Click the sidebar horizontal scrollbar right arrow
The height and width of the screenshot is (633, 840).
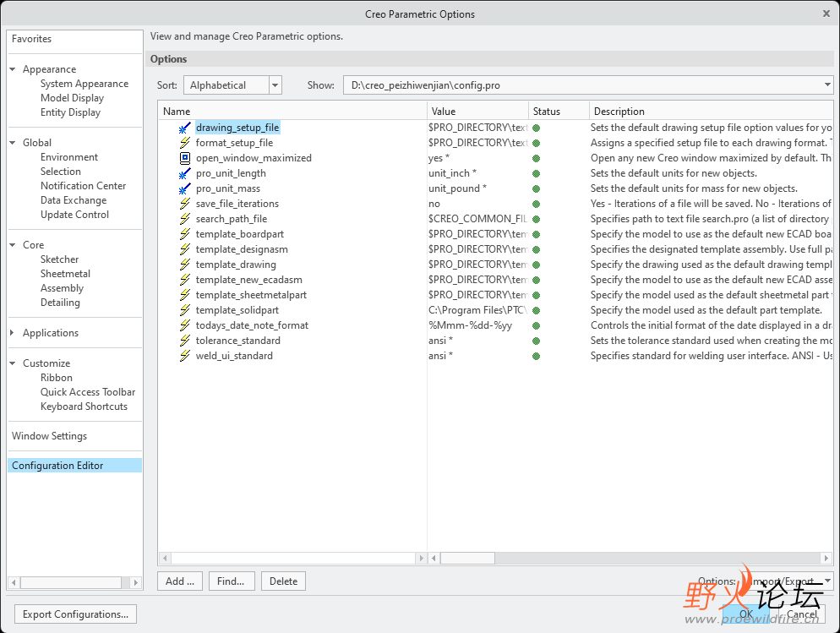point(135,582)
